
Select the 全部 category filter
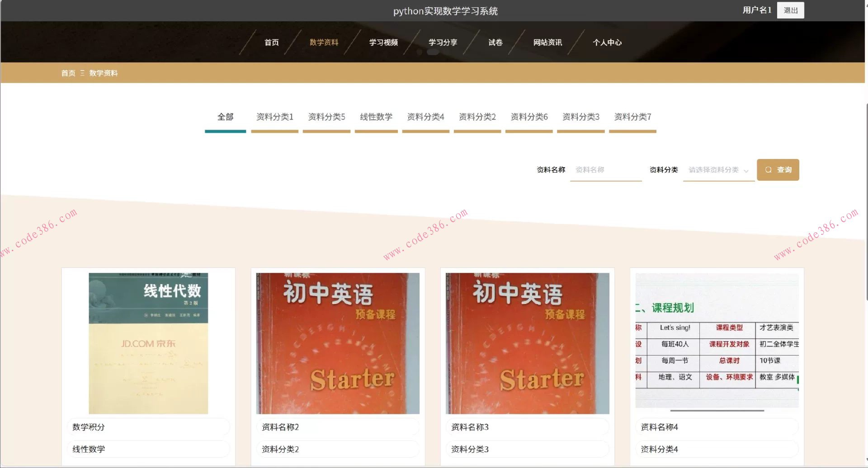(225, 117)
